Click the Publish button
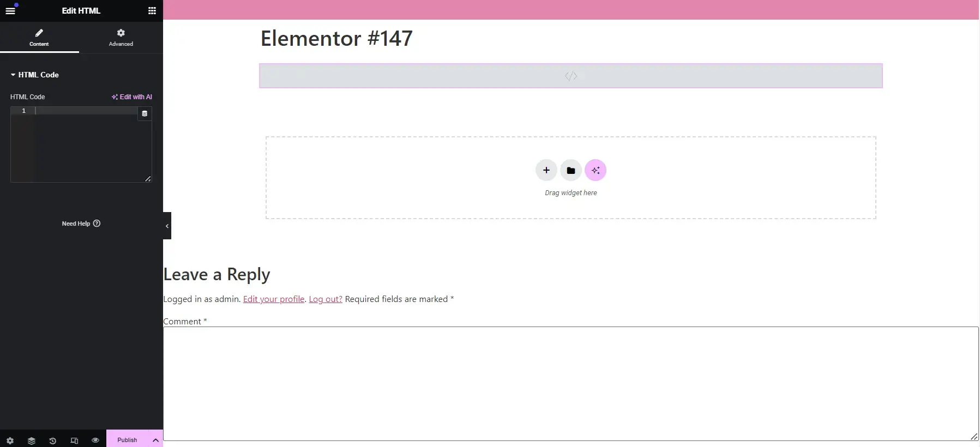 point(127,440)
